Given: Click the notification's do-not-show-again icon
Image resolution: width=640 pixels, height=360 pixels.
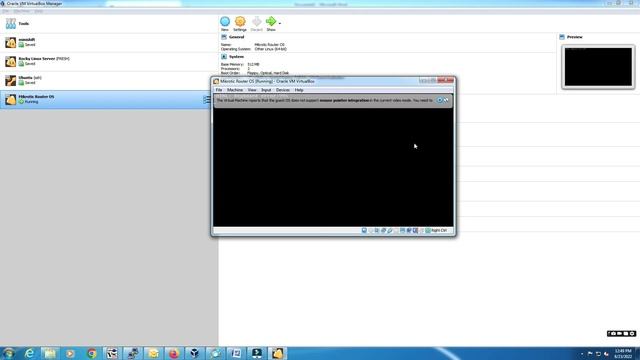Looking at the screenshot, I should point(446,100).
